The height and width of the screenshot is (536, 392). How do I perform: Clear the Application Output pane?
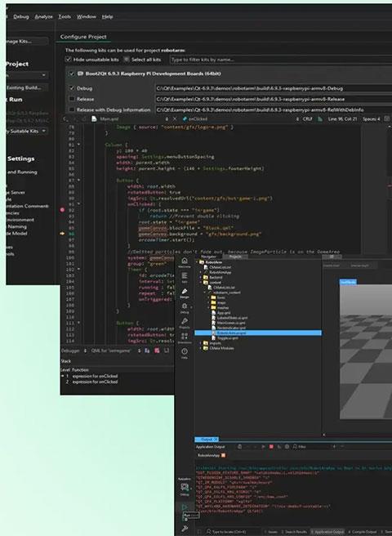(x=239, y=446)
